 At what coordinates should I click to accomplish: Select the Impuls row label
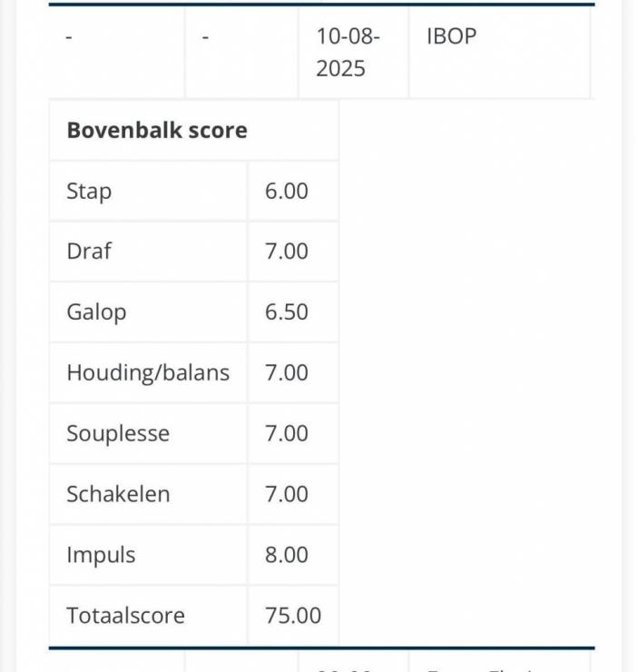(101, 555)
